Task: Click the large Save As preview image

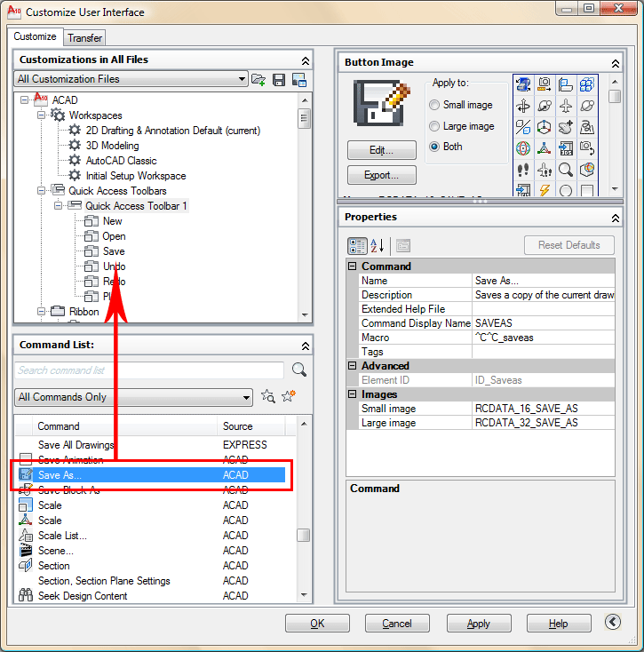Action: click(x=382, y=104)
